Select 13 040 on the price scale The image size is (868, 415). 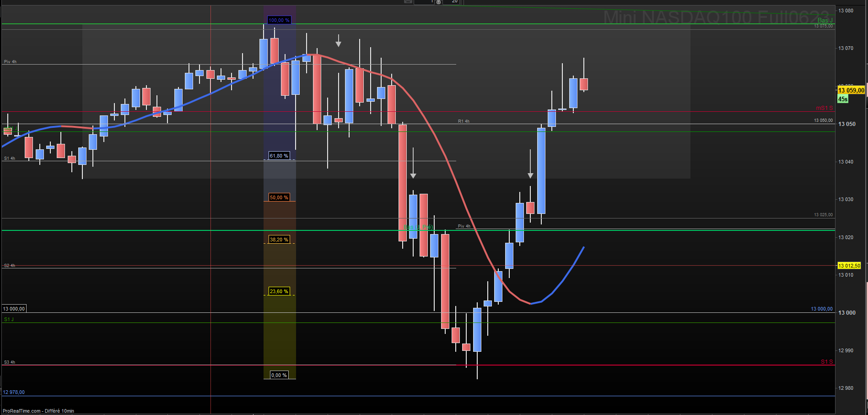coord(846,162)
